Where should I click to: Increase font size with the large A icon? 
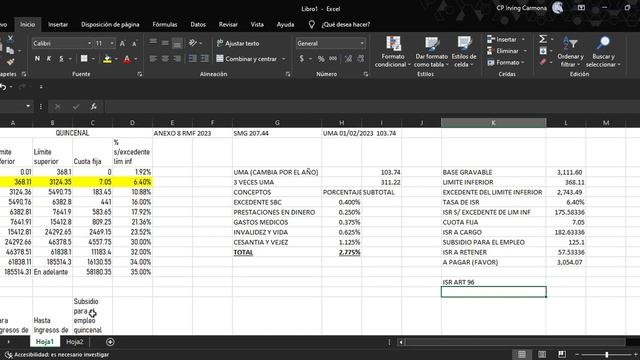122,43
